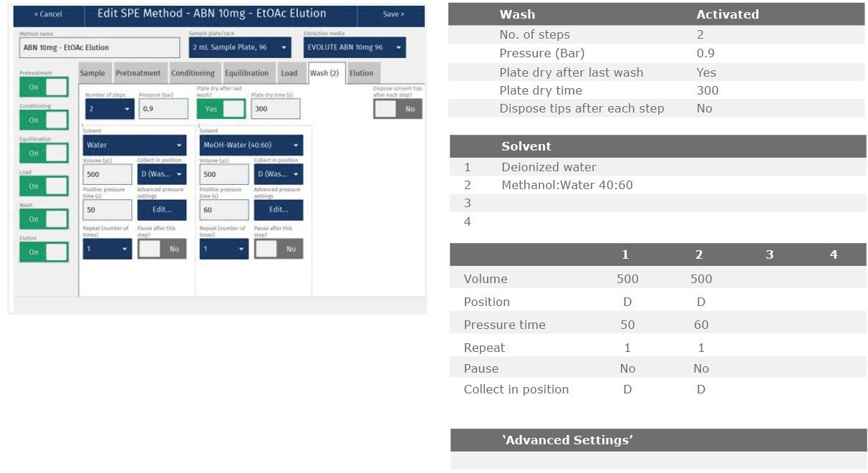Toggle pause after step 1

point(162,249)
